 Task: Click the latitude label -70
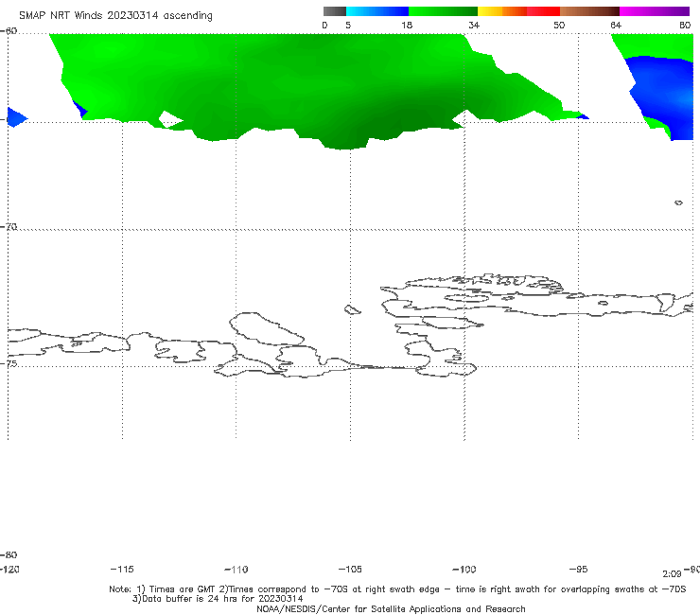pos(9,226)
